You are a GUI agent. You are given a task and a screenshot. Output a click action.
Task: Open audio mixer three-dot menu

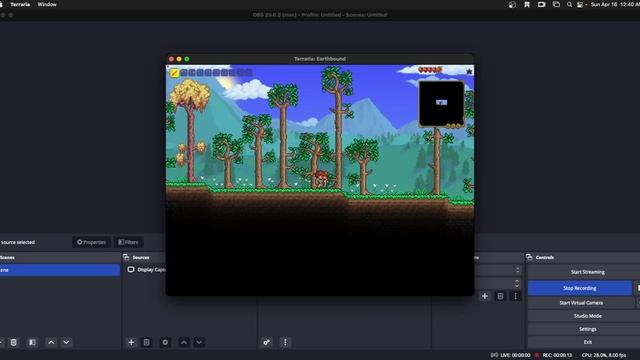285,342
